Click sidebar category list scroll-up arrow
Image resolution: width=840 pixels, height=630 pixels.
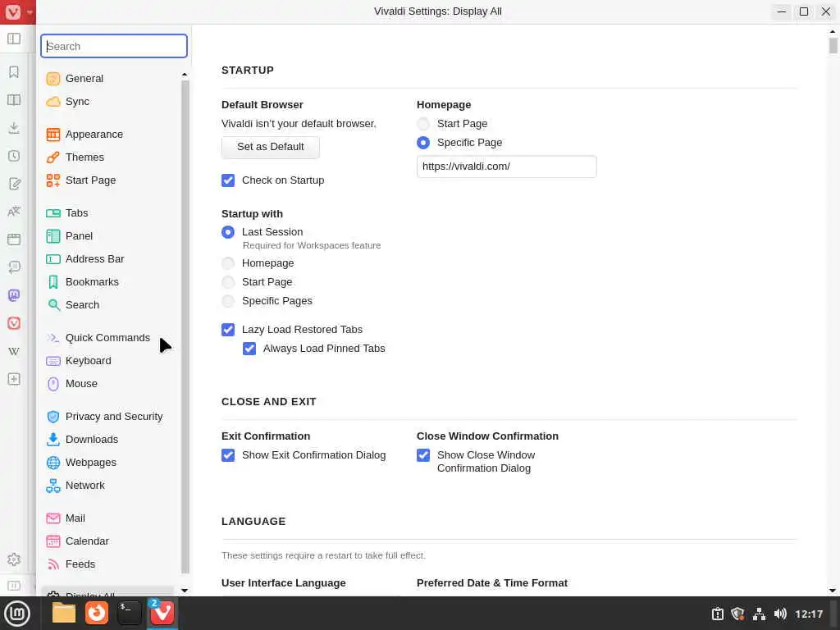[x=185, y=75]
